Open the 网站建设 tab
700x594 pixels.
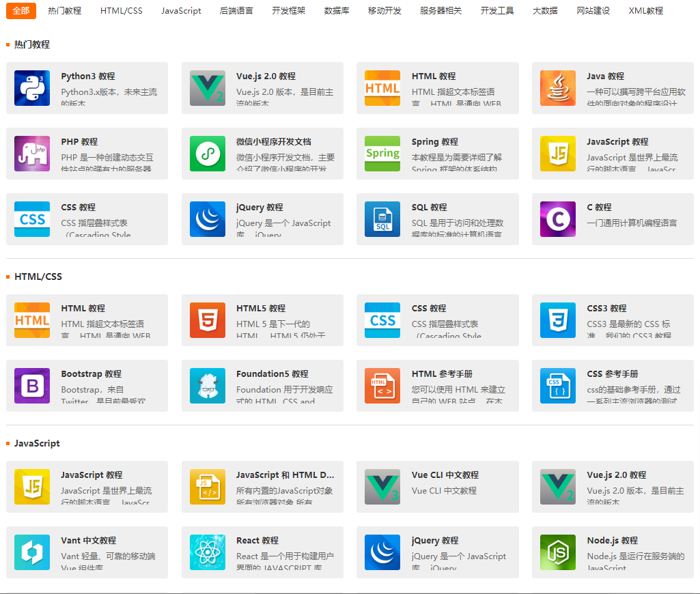(x=593, y=11)
